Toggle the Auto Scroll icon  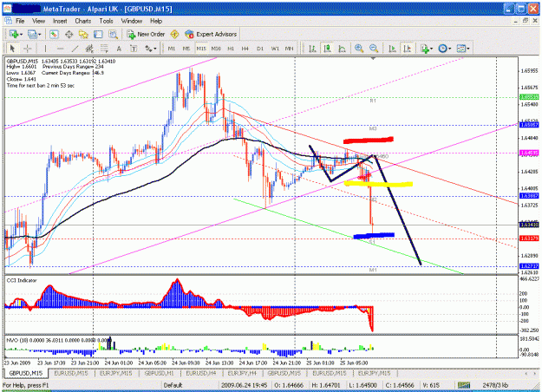click(392, 49)
